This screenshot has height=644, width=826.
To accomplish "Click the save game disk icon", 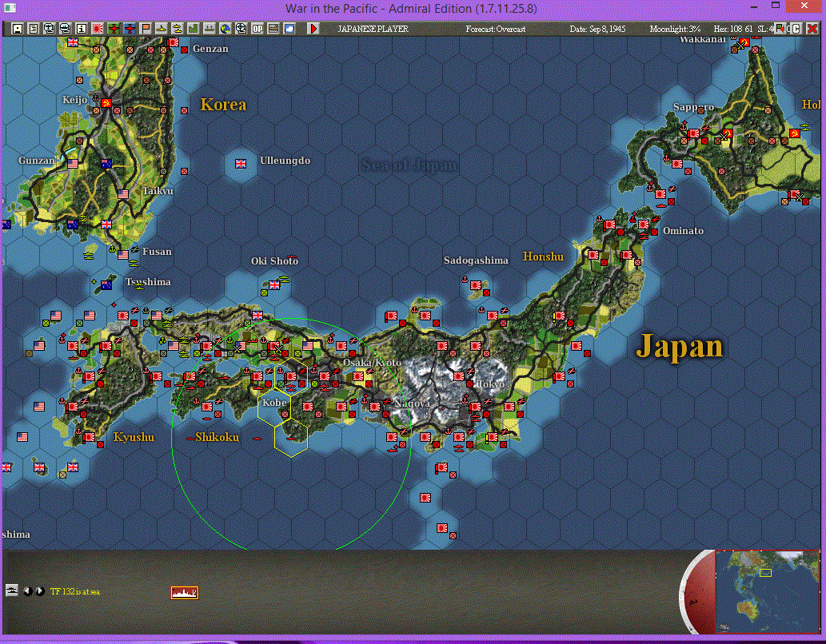I will pyautogui.click(x=18, y=29).
